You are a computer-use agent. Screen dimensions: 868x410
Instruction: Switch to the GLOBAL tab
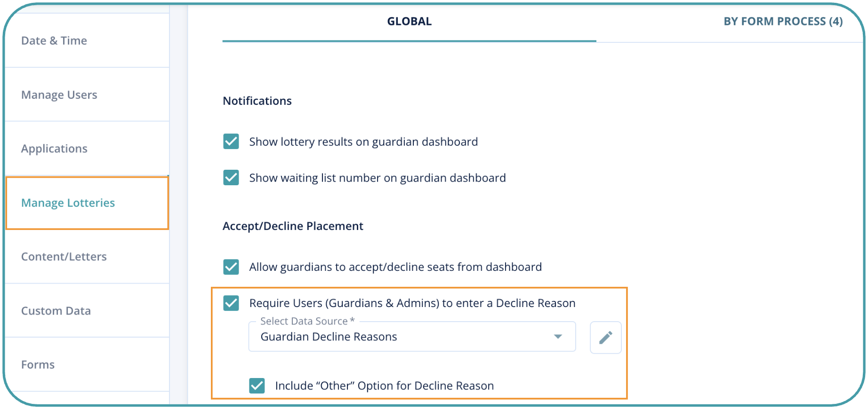409,22
